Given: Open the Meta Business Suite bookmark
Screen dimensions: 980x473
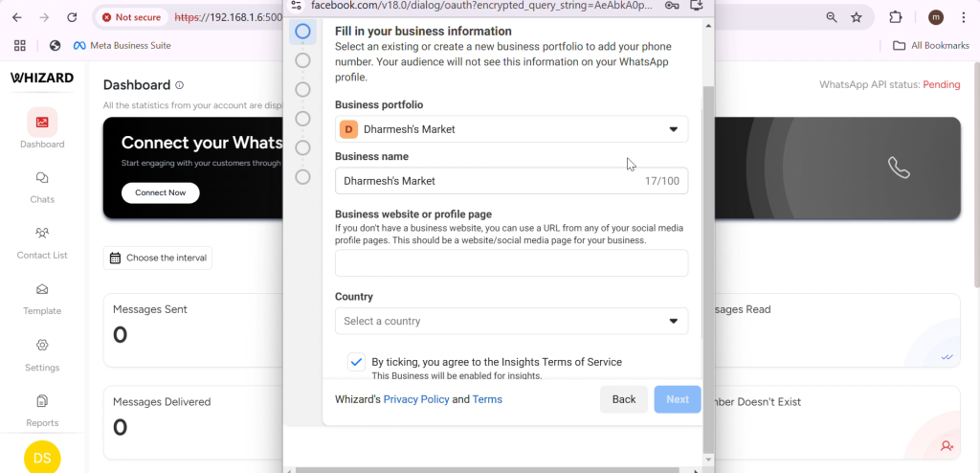Looking at the screenshot, I should (122, 46).
